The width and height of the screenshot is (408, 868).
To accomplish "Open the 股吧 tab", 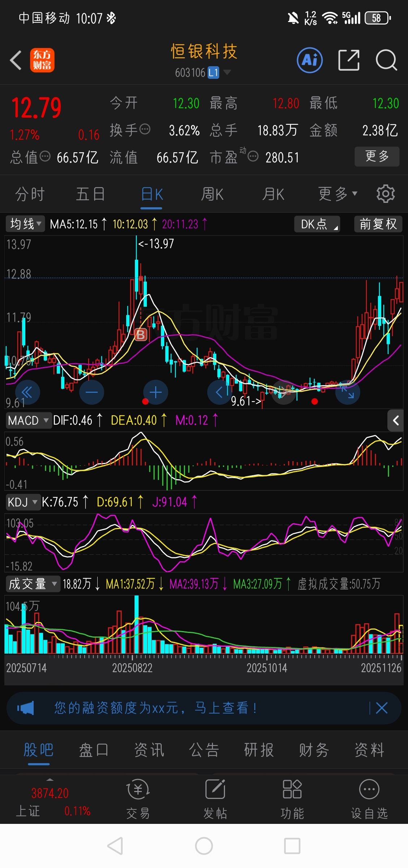I will 39,750.
